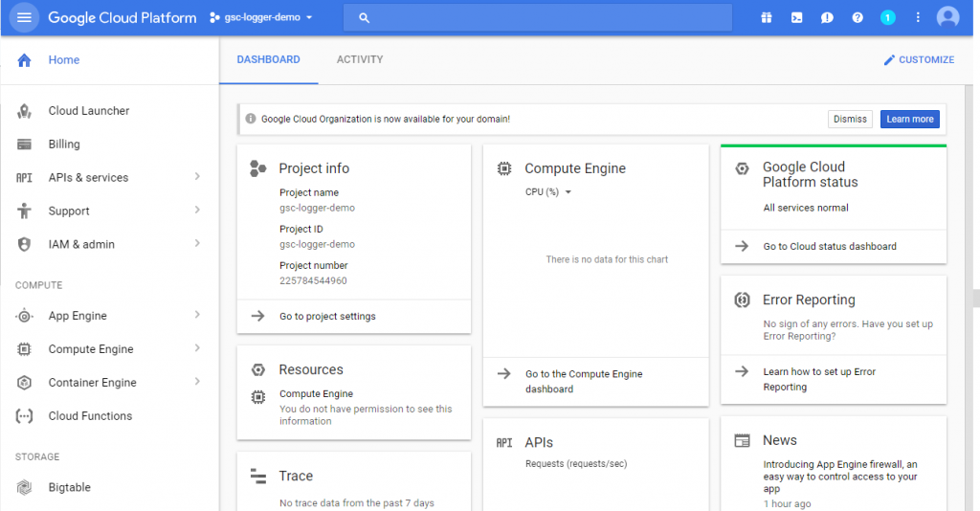The width and height of the screenshot is (980, 511).
Task: Click the gift free trial icon
Action: (x=766, y=17)
